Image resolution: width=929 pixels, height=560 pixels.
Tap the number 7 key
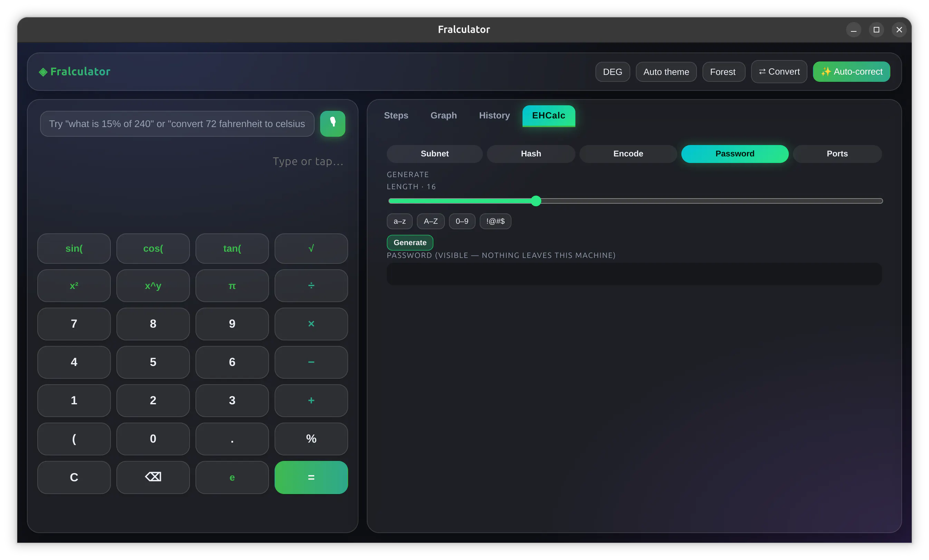74,324
